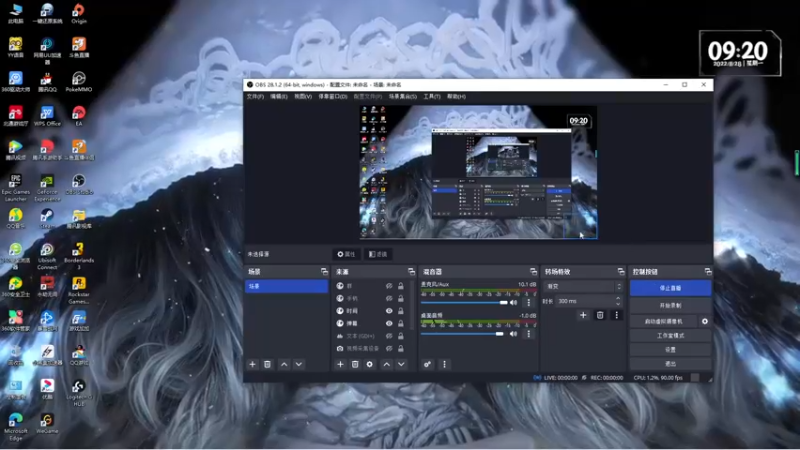Toggle lock on 弹幕 source
Viewport: 800px width, 450px height.
pyautogui.click(x=401, y=323)
